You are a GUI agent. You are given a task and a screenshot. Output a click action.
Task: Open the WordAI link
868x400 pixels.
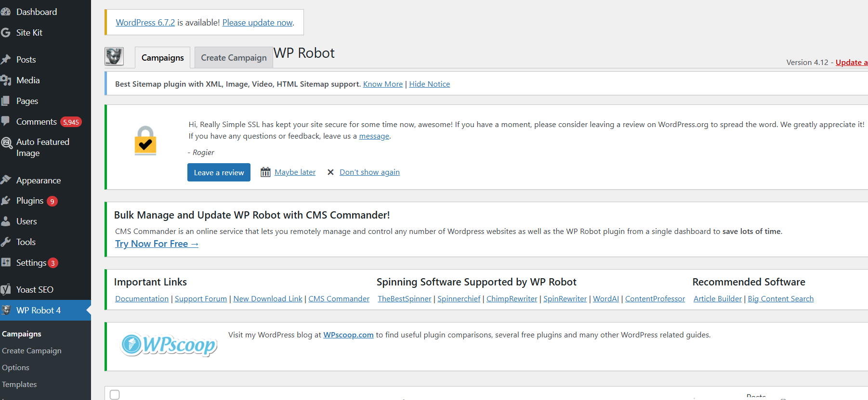(606, 299)
